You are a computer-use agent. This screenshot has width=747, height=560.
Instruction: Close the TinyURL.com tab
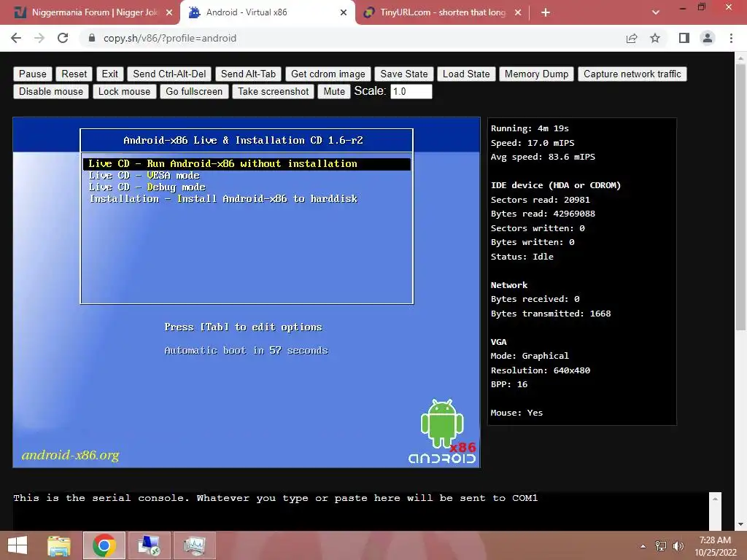pos(518,12)
